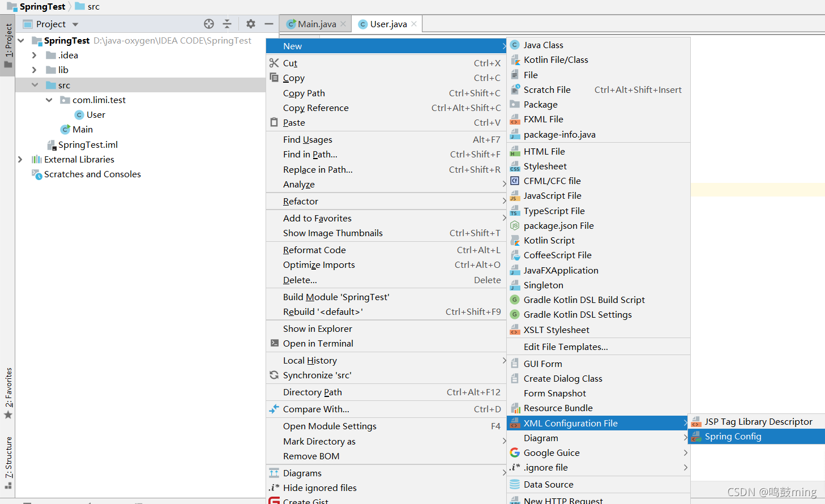Select Copy Path from context menu
825x504 pixels.
tap(386, 93)
